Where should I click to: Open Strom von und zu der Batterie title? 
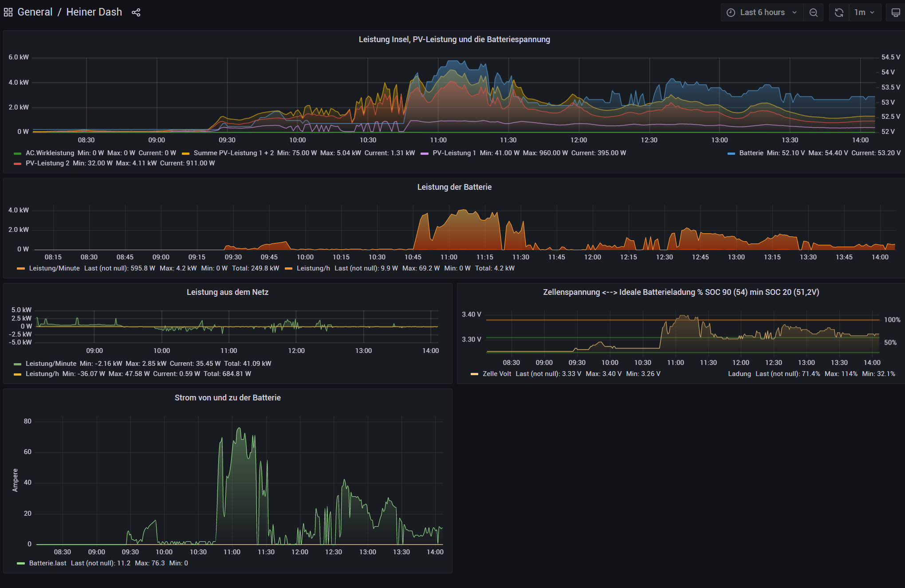click(x=227, y=398)
